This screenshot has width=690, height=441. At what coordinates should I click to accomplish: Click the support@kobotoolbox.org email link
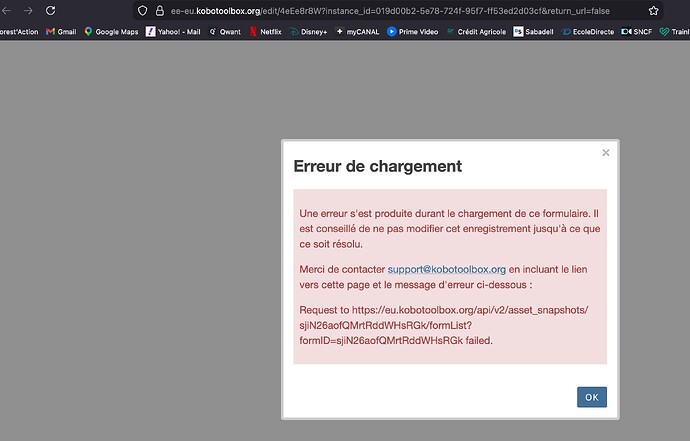[447, 270]
